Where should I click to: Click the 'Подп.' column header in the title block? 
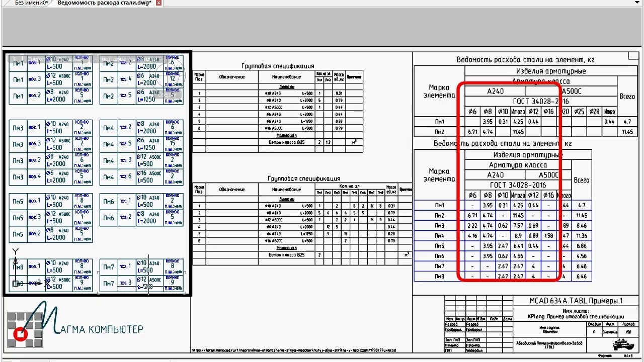tap(494, 319)
